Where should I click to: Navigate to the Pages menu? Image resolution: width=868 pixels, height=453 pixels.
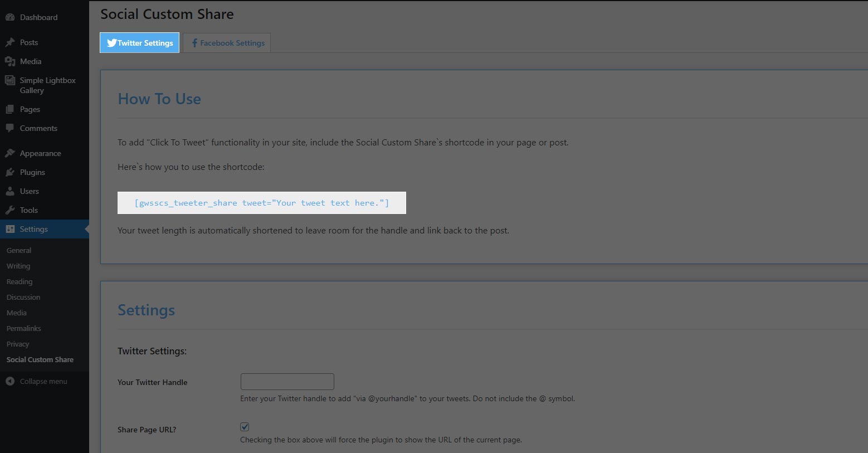pyautogui.click(x=45, y=109)
